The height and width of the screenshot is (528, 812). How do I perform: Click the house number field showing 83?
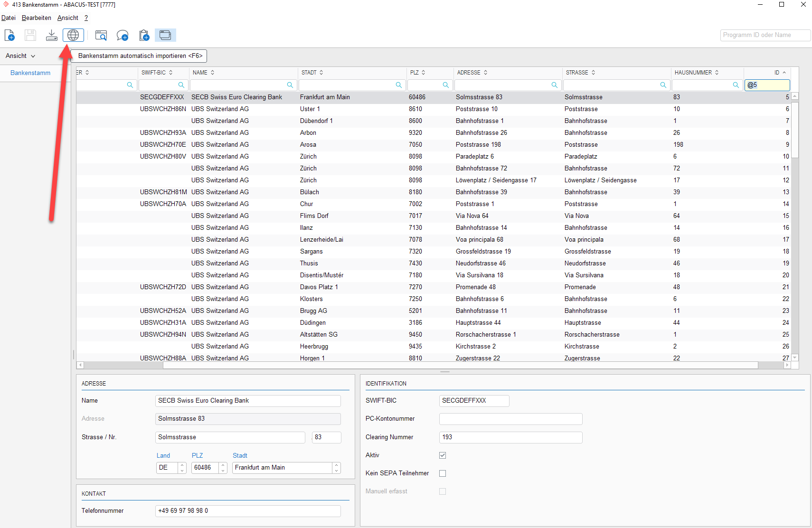tap(327, 437)
